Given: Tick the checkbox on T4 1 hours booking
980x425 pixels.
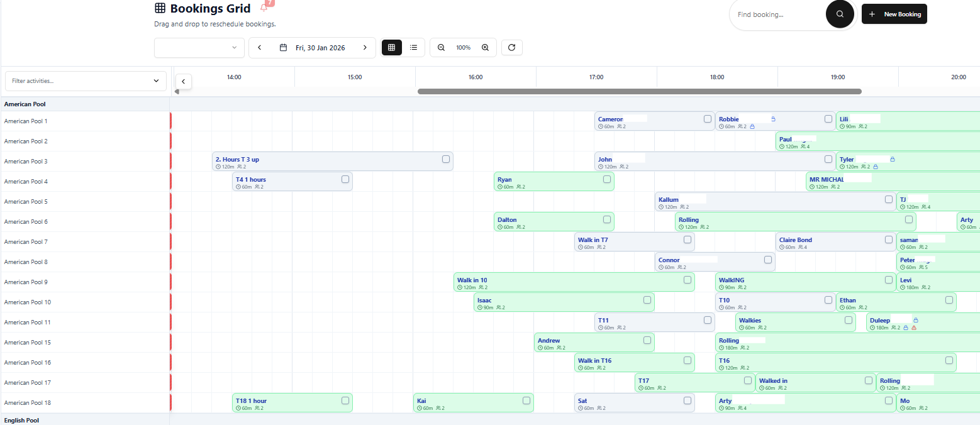Looking at the screenshot, I should (x=345, y=179).
